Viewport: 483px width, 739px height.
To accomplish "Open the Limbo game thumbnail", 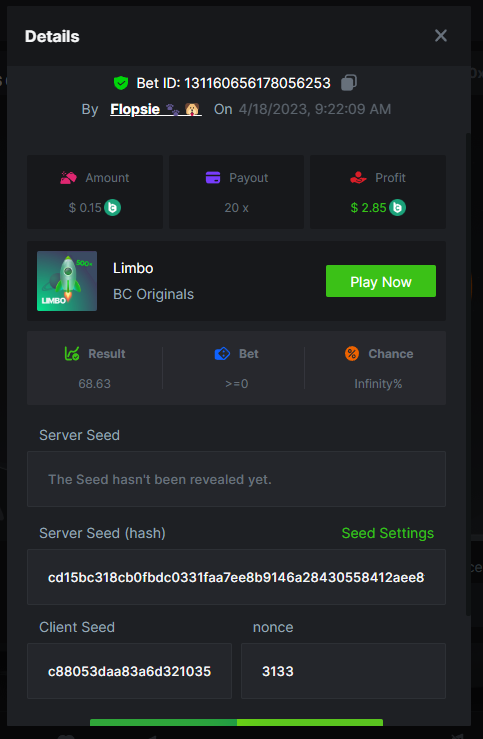I will click(67, 281).
